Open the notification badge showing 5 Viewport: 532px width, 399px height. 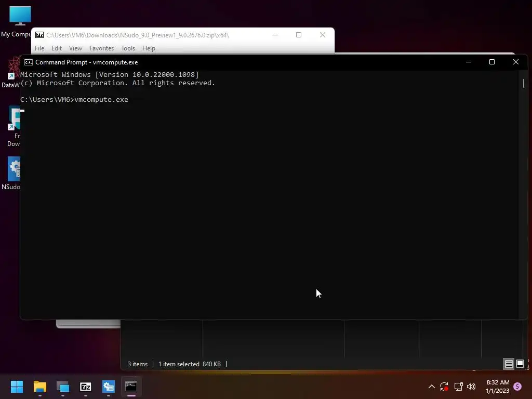(x=517, y=387)
